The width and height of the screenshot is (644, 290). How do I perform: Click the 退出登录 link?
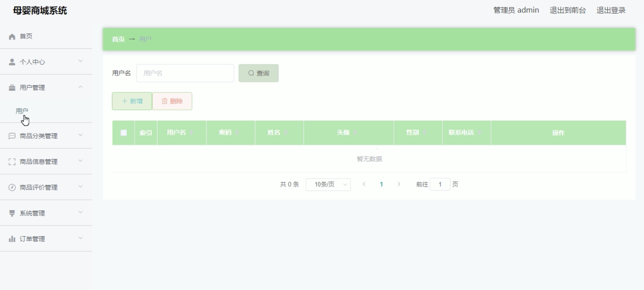click(611, 10)
